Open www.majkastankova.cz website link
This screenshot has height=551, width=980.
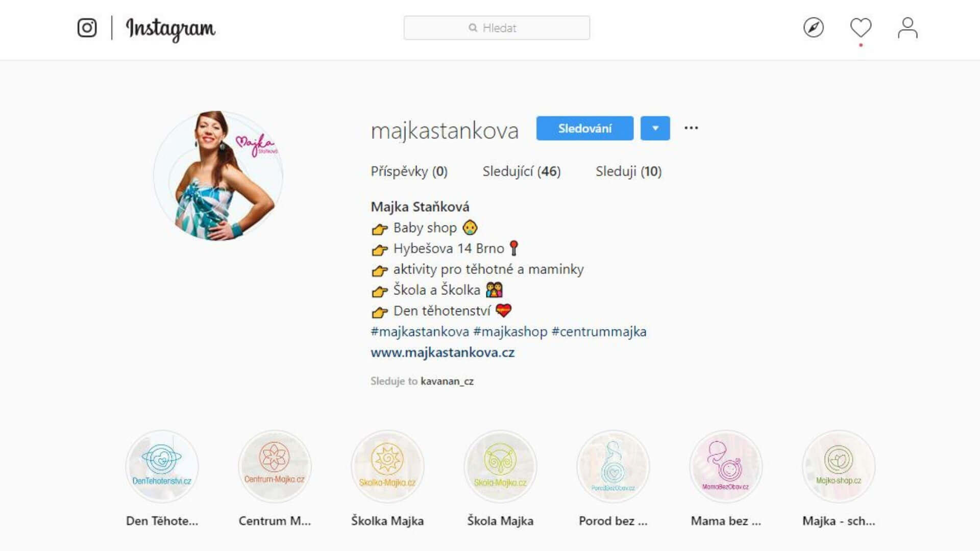(443, 353)
